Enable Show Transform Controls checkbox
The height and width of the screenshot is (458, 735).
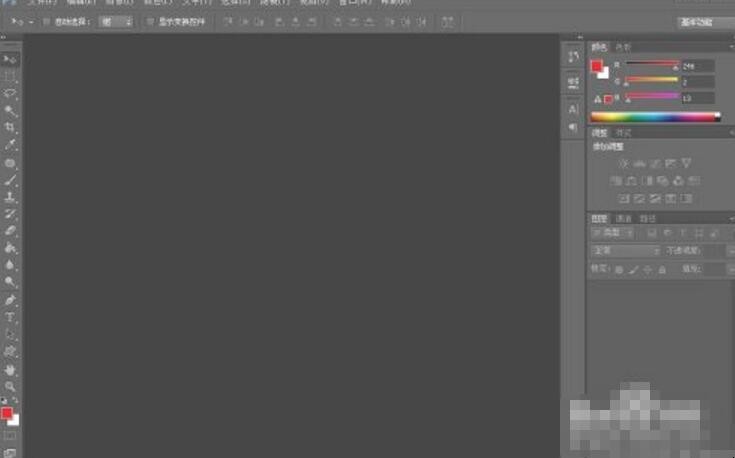tap(150, 22)
